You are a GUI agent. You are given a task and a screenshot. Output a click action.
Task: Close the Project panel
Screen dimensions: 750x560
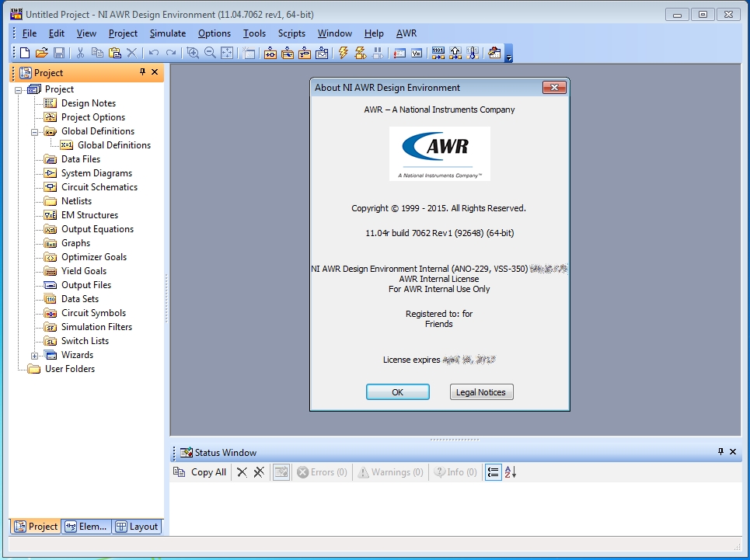[x=155, y=71]
